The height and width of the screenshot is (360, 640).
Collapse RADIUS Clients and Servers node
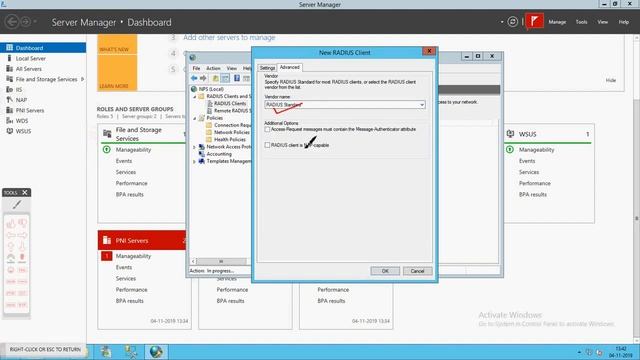pyautogui.click(x=195, y=96)
